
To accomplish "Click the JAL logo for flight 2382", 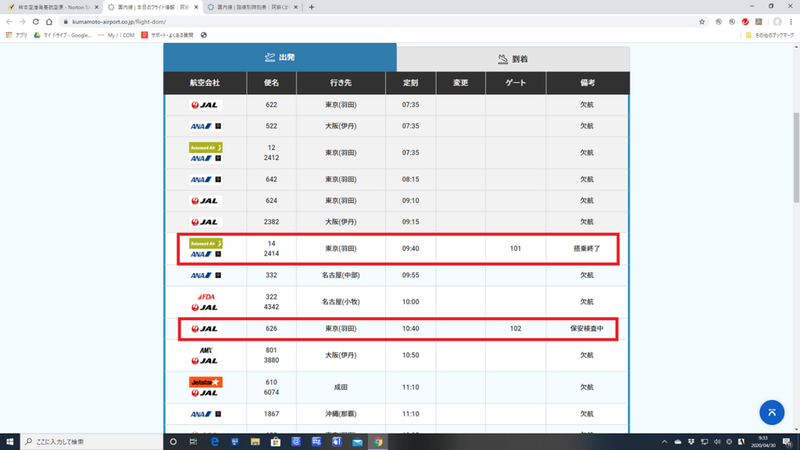I will tap(205, 222).
